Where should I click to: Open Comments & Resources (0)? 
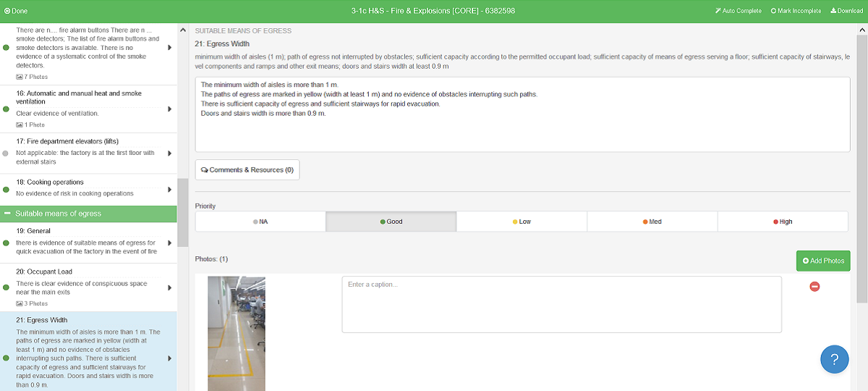[x=247, y=170]
